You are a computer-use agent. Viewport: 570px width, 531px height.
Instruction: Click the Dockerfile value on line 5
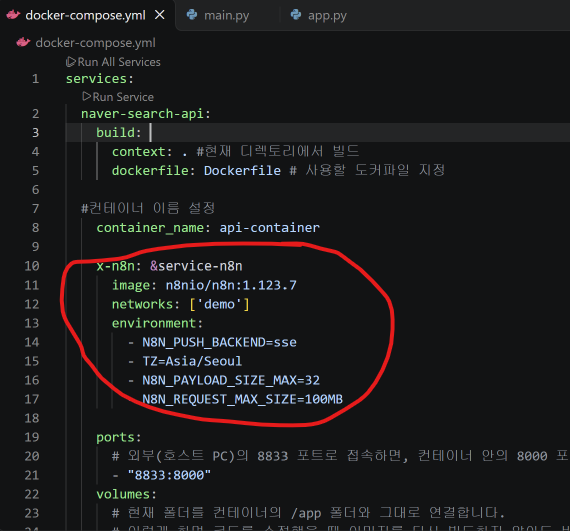click(x=242, y=171)
